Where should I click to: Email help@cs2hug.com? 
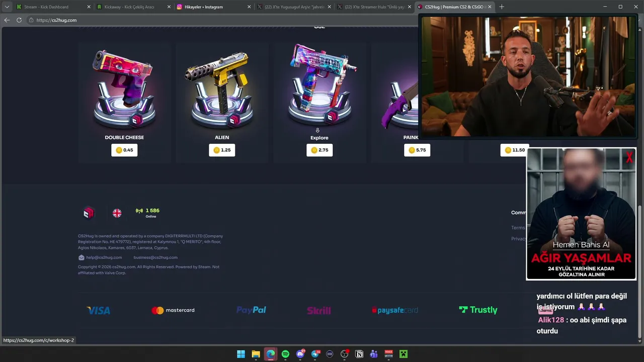(104, 257)
